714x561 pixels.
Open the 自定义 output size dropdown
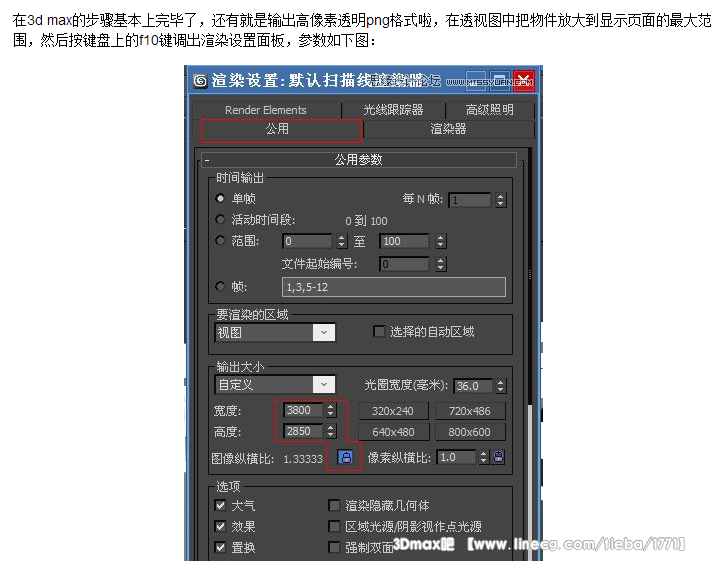pos(275,385)
